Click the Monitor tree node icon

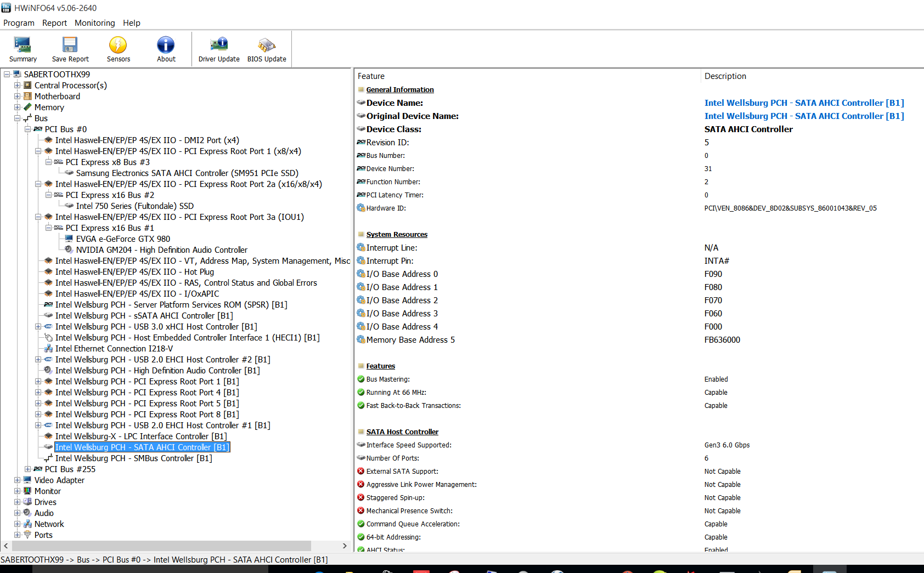coord(27,491)
